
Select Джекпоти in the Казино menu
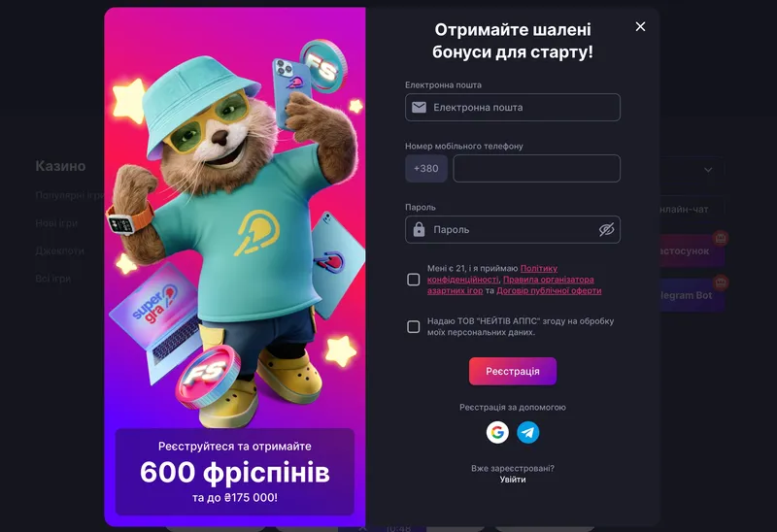(59, 250)
